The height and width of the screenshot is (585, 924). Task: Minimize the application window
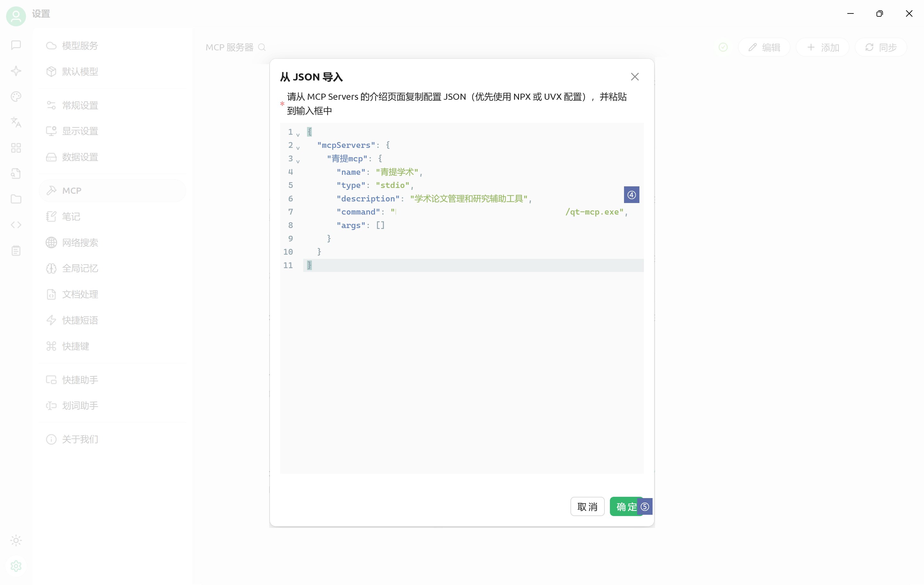(x=850, y=14)
